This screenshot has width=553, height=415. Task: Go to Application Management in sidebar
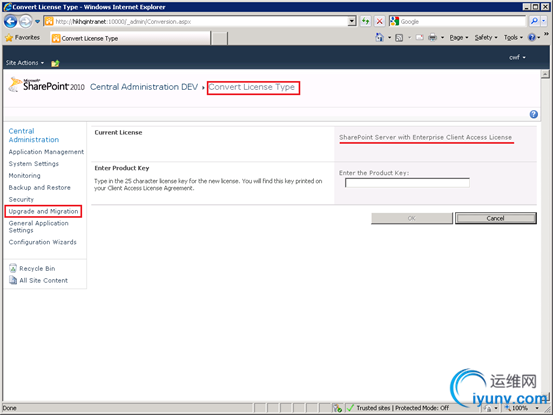(46, 152)
